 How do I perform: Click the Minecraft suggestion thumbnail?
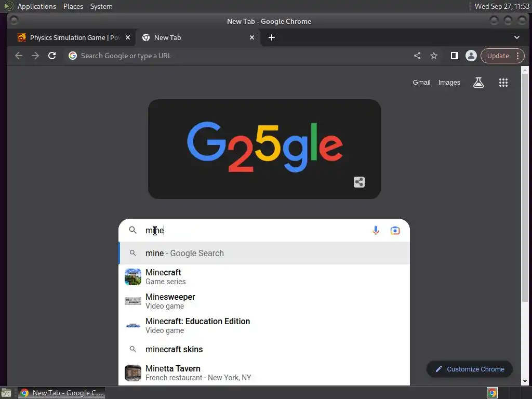[x=133, y=277]
